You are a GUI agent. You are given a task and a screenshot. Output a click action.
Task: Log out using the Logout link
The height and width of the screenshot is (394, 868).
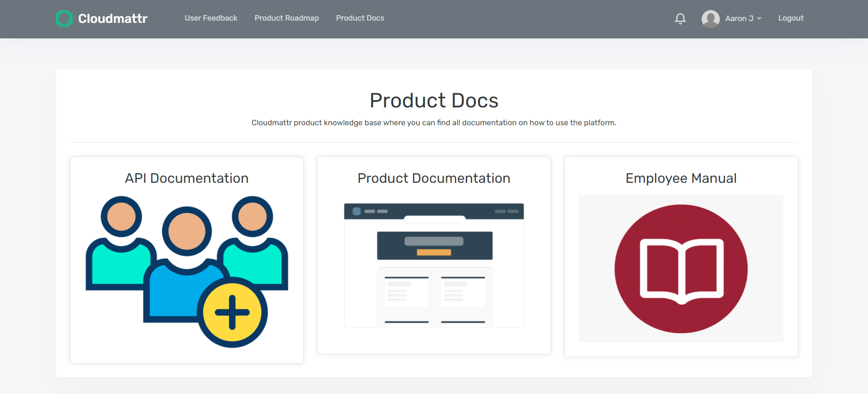pyautogui.click(x=791, y=18)
